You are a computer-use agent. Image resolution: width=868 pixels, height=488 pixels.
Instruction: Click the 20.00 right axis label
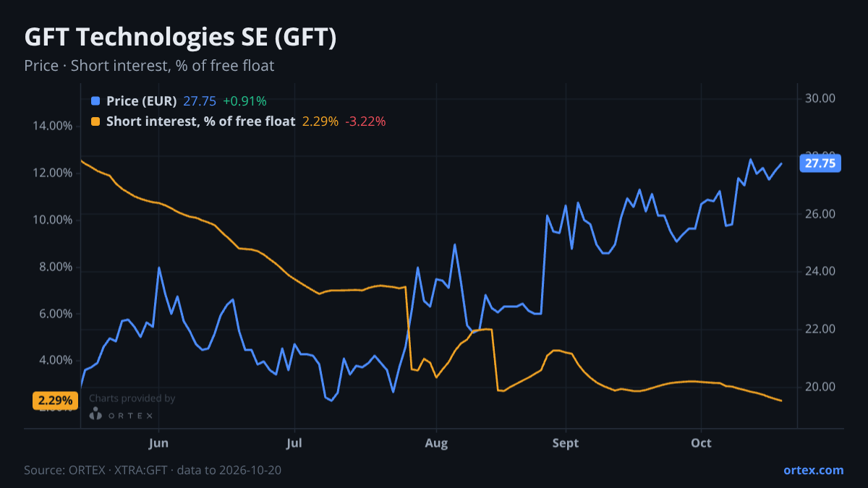coord(820,387)
